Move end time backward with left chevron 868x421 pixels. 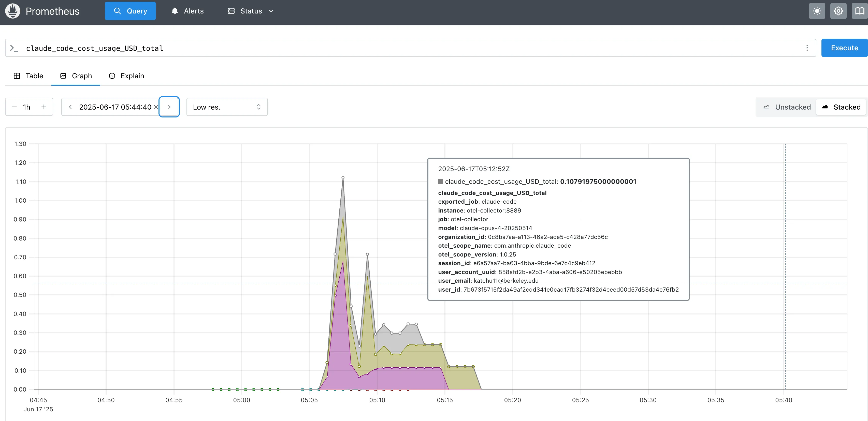pos(70,107)
